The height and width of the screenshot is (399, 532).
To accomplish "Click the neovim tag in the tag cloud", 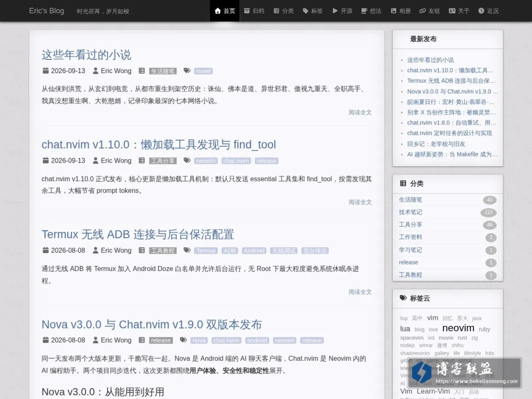I will point(458,328).
